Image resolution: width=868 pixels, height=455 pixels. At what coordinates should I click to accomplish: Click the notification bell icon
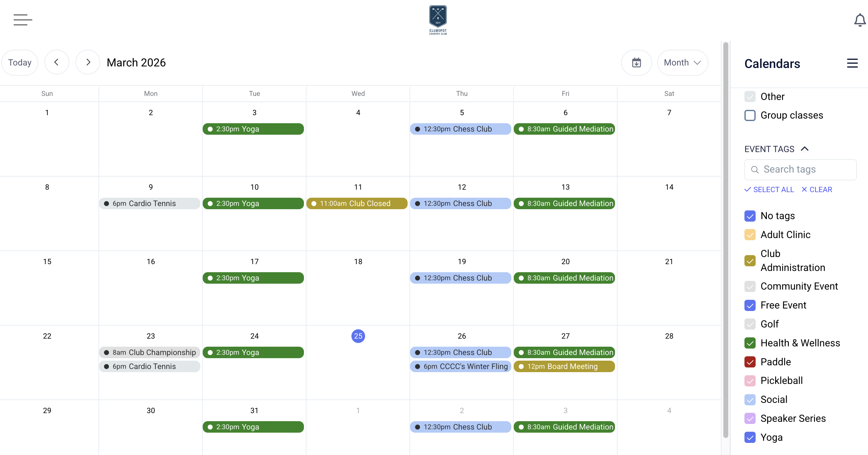pos(860,20)
